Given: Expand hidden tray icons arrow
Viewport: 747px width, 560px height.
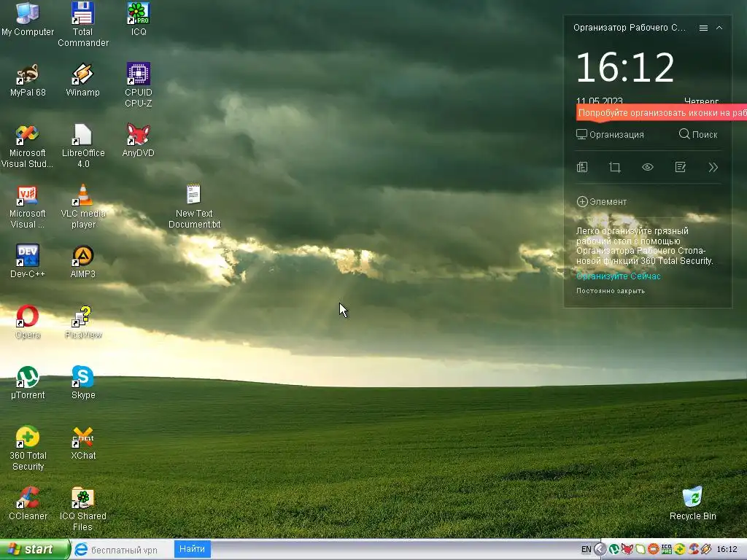Looking at the screenshot, I should click(600, 550).
